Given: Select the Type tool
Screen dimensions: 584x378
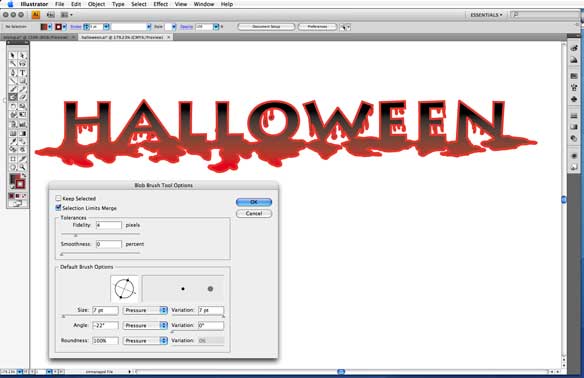Looking at the screenshot, I should coord(22,73).
